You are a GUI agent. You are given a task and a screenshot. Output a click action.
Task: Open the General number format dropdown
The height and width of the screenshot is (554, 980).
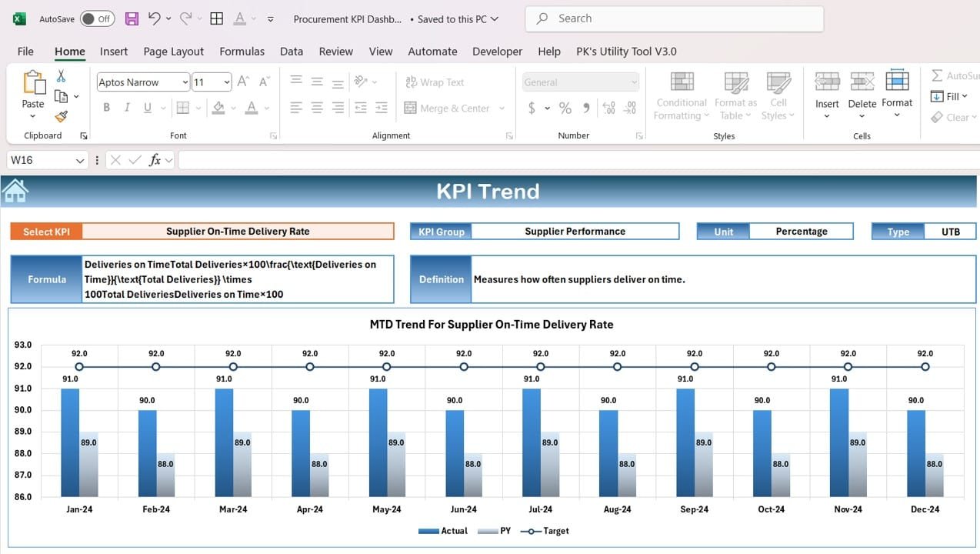click(x=581, y=82)
